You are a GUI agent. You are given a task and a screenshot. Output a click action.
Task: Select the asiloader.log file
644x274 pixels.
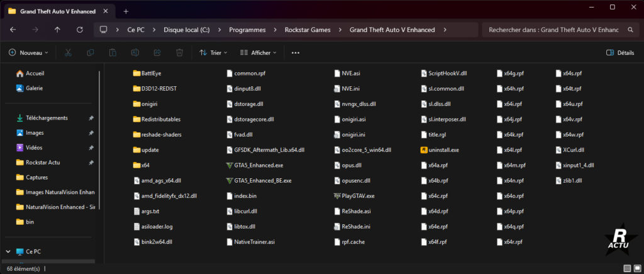point(153,227)
